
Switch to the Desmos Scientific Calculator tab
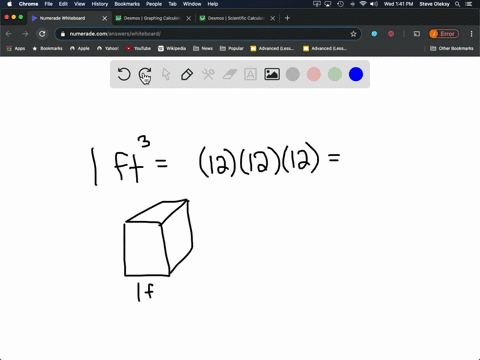(236, 18)
